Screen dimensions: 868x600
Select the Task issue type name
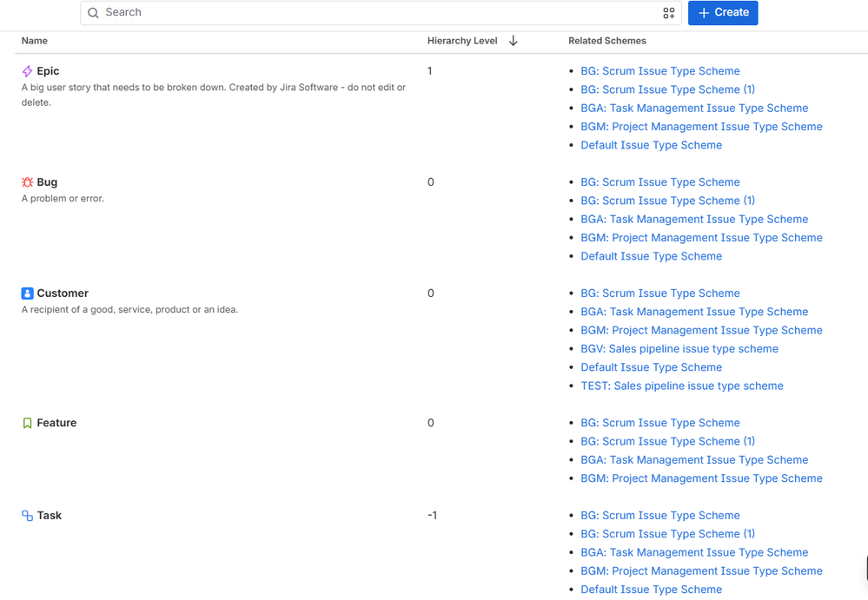tap(50, 516)
